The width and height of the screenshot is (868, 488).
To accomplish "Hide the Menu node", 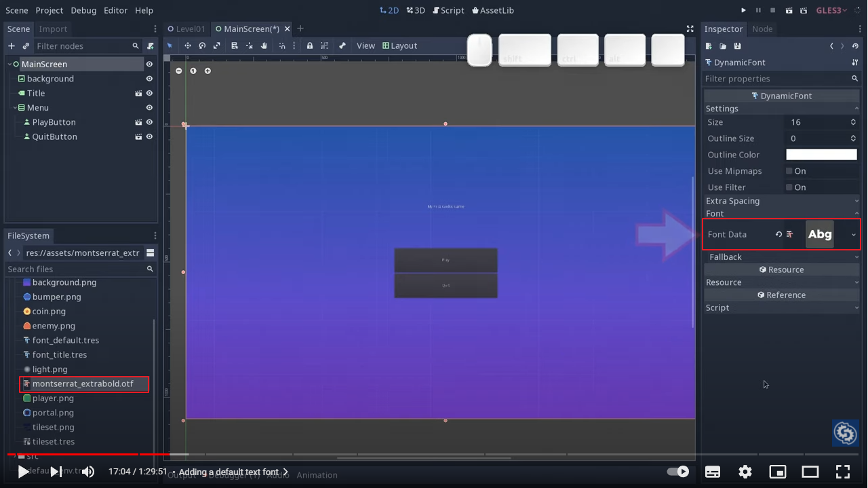I will point(149,107).
